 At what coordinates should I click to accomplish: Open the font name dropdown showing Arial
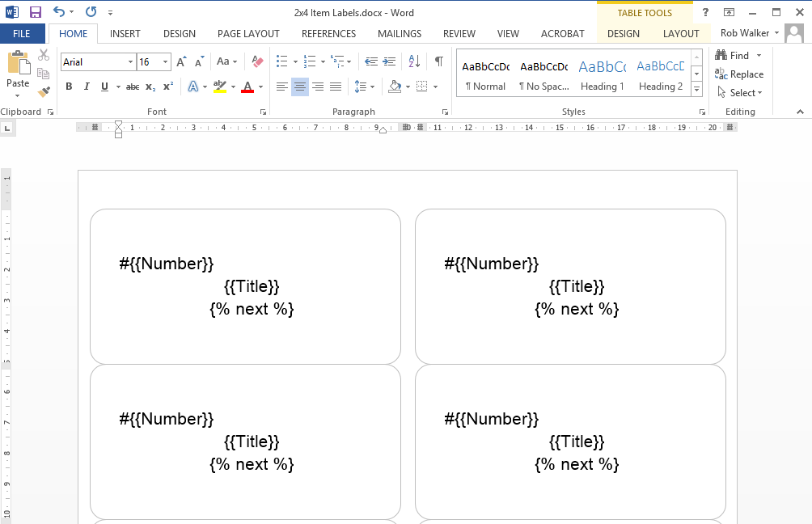click(x=130, y=62)
